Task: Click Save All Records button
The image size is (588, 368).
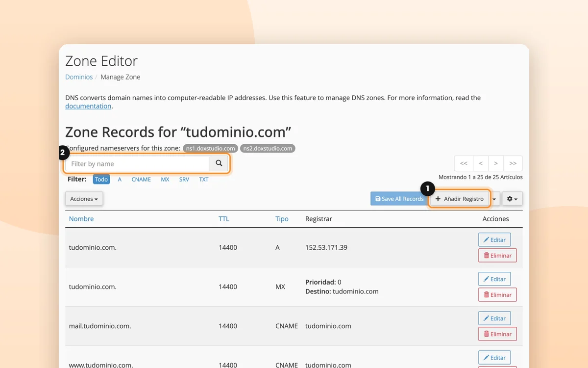Action: 399,199
